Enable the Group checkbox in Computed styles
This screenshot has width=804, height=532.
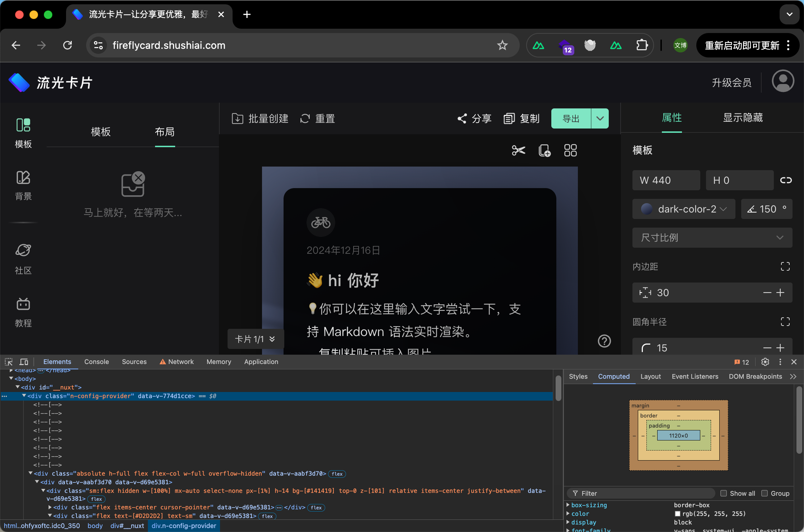765,493
